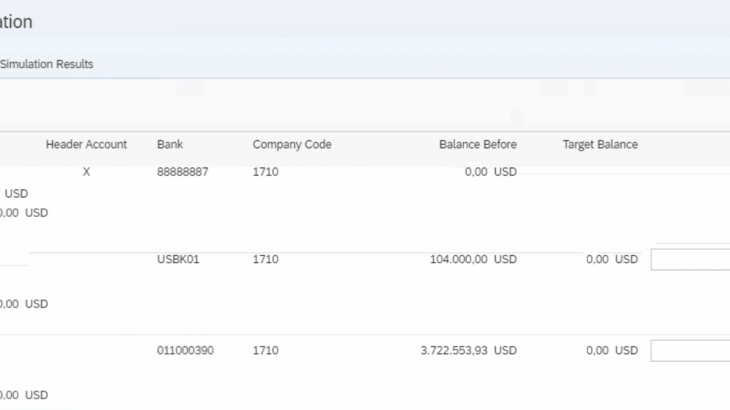
Task: Select the Target Balance column header
Action: [600, 145]
